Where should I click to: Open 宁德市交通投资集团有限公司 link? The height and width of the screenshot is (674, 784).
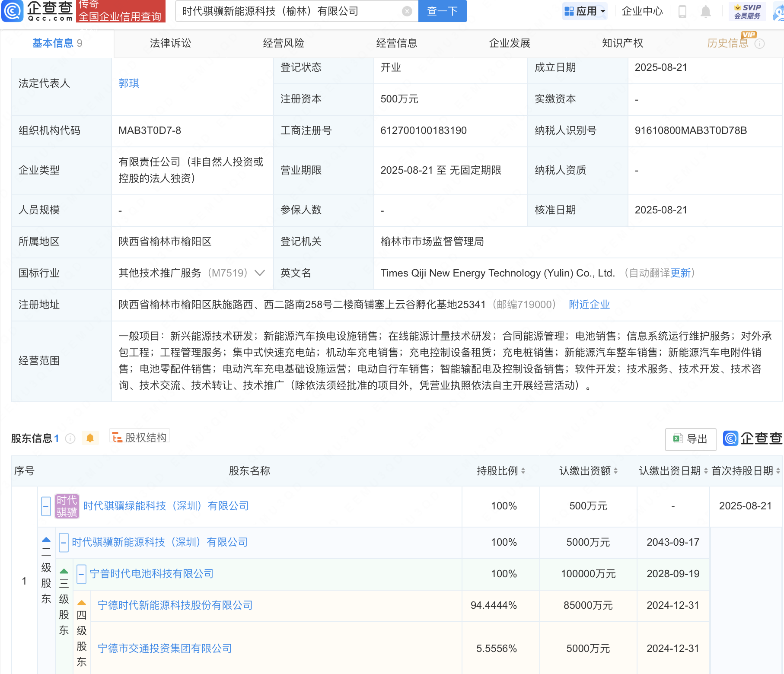(x=165, y=649)
